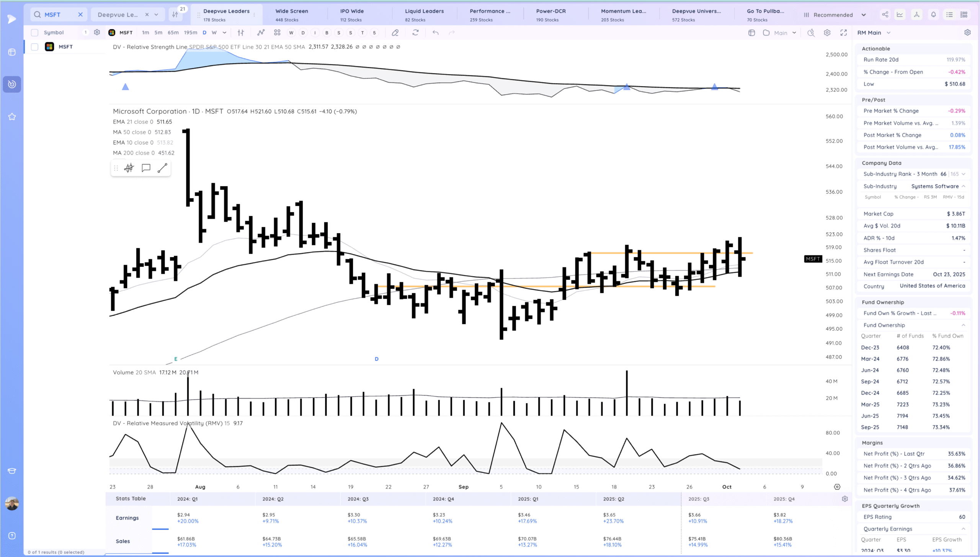The height and width of the screenshot is (557, 980).
Task: Click the refresh chart icon
Action: point(415,33)
